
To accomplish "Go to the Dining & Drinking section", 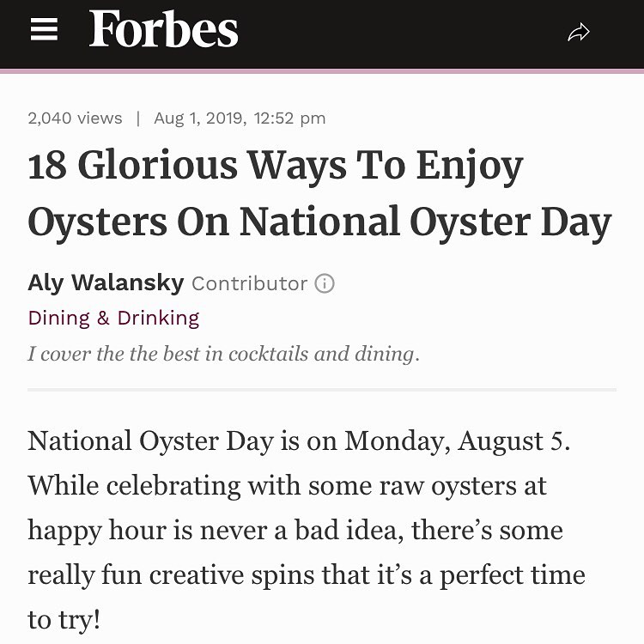I will coord(113,318).
